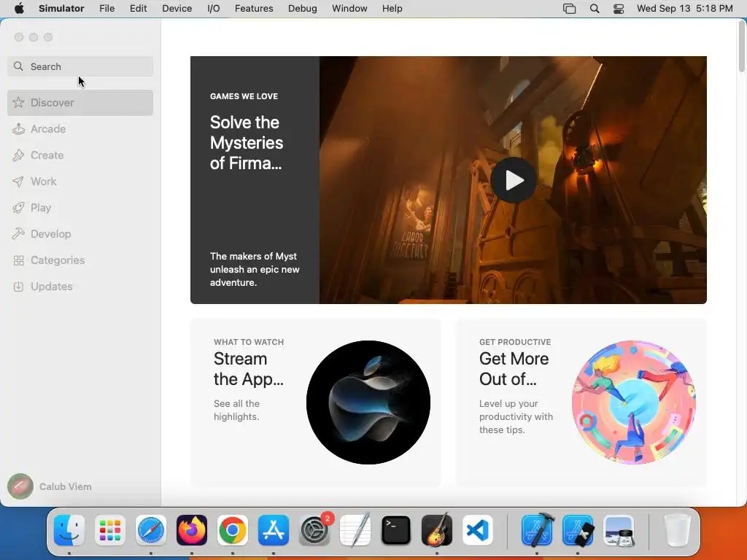Open the Categories section
Viewport: 747px width, 560px height.
tap(80, 260)
